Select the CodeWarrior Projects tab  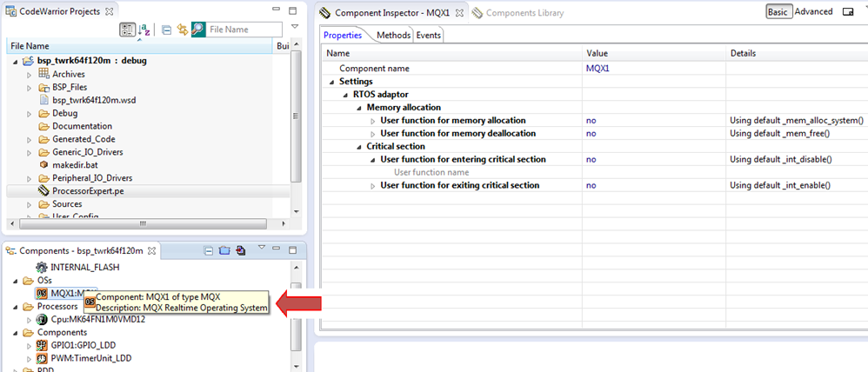point(60,11)
